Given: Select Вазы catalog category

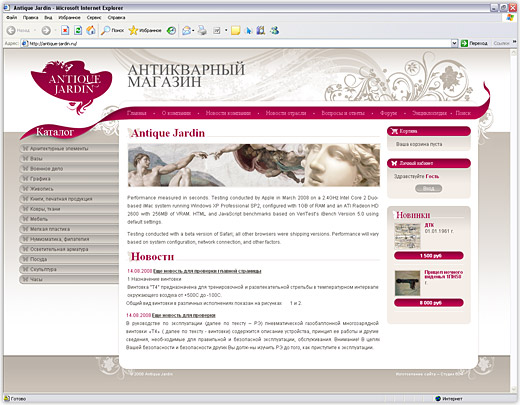Looking at the screenshot, I should coord(69,158).
